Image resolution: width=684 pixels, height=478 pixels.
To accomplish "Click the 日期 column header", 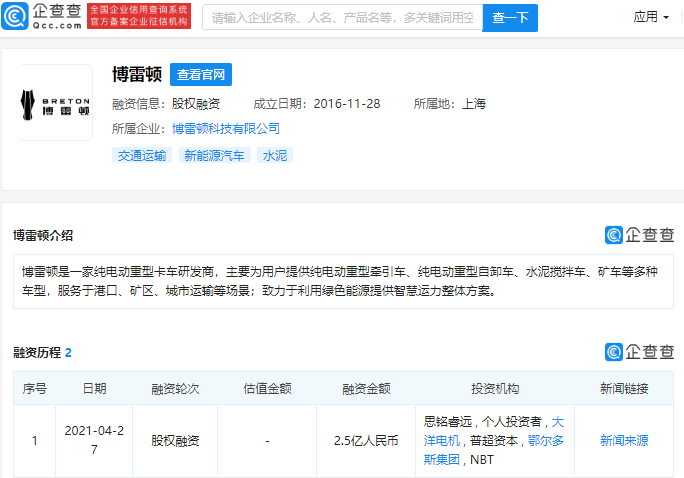I will (x=94, y=388).
